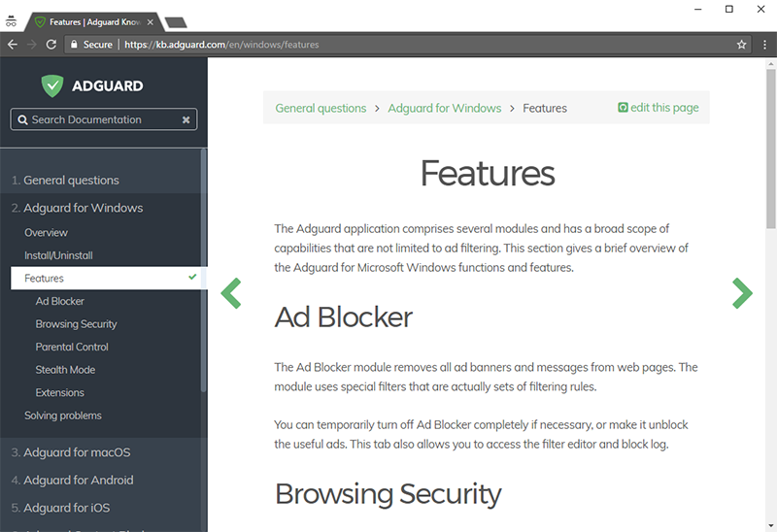Click the Ad Blocker heading
This screenshot has height=532, width=777.
pos(344,317)
